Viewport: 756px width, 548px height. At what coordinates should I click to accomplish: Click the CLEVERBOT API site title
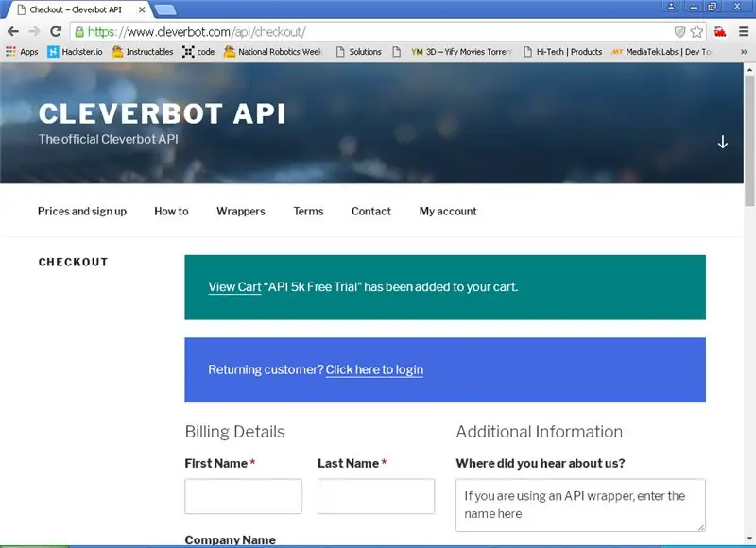162,113
